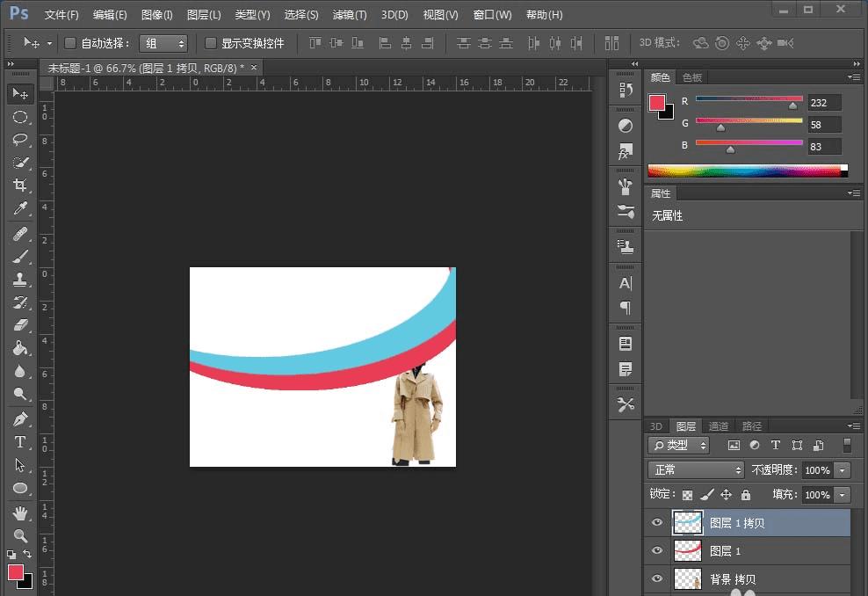Close the 未标题-1 document tab

click(x=254, y=68)
